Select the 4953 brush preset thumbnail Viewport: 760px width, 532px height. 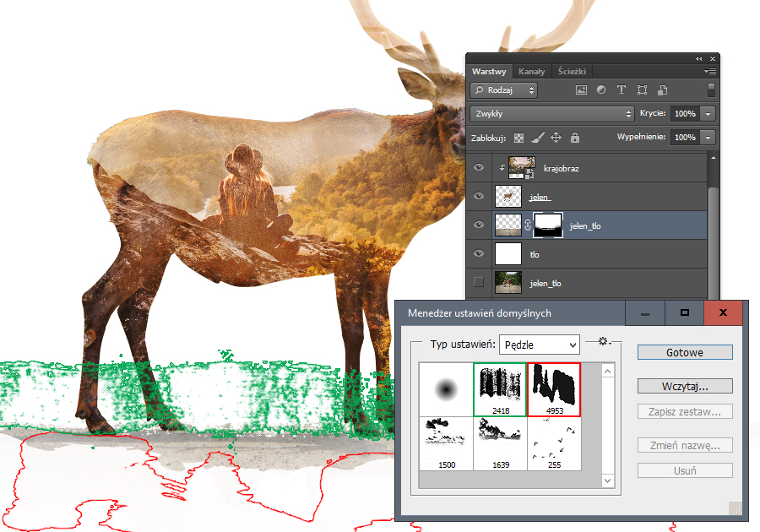(553, 389)
